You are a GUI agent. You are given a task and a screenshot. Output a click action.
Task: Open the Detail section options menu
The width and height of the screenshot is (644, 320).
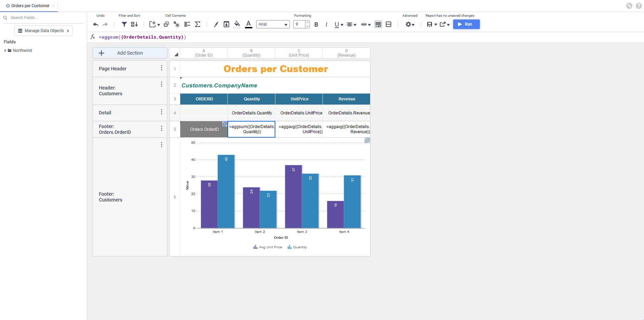(161, 112)
